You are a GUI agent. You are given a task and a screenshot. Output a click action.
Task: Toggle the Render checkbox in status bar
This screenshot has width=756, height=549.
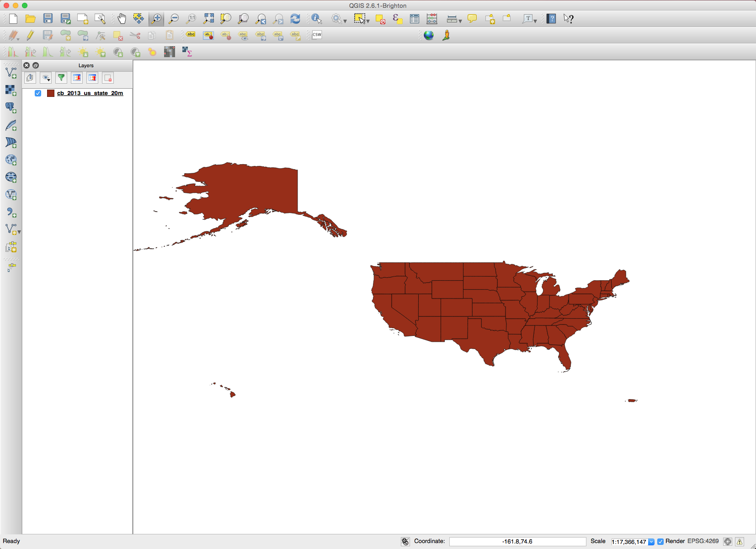point(660,542)
